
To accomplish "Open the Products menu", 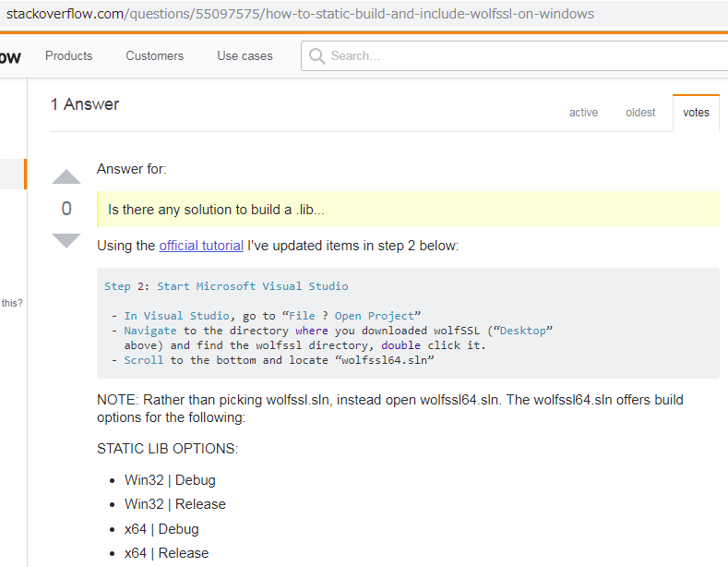I will pos(68,55).
